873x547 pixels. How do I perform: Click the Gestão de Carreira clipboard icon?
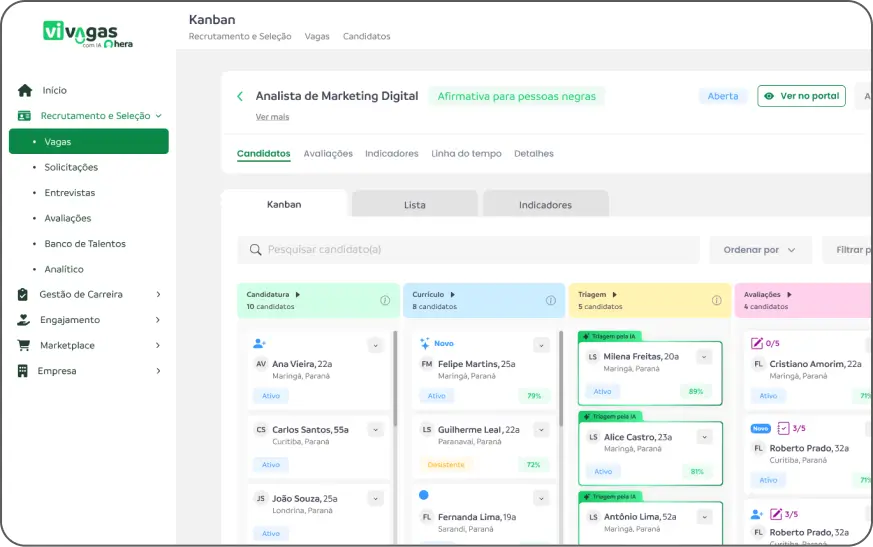tap(24, 294)
